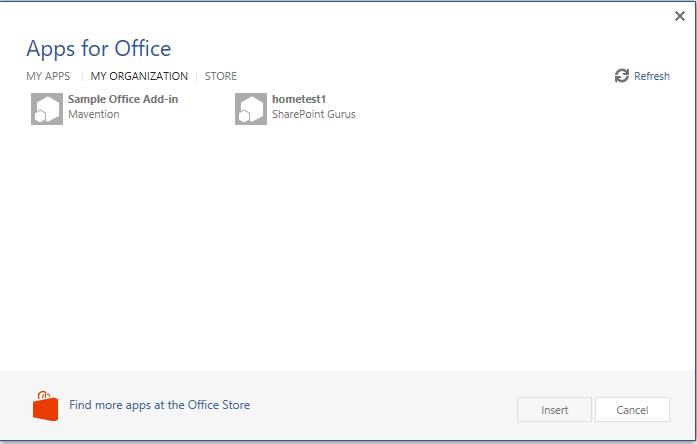Click the Cancel button
Image resolution: width=697 pixels, height=444 pixels.
(x=632, y=410)
